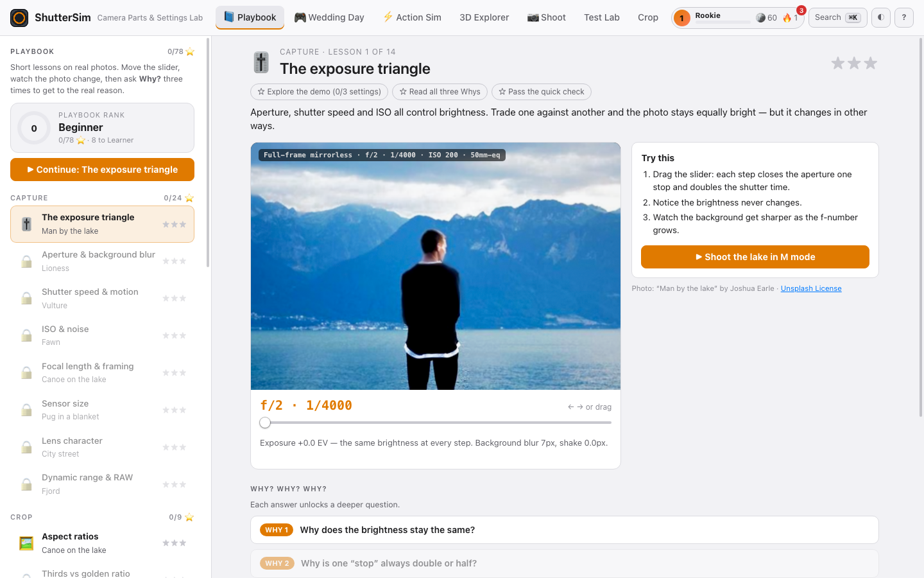Click the ShutterSim logo icon
Image resolution: width=924 pixels, height=578 pixels.
click(x=19, y=18)
